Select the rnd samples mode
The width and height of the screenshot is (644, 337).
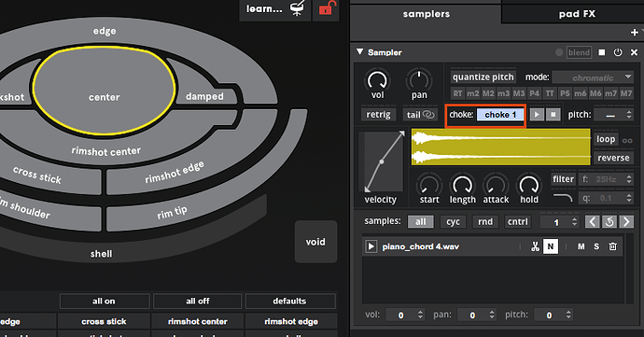click(485, 222)
